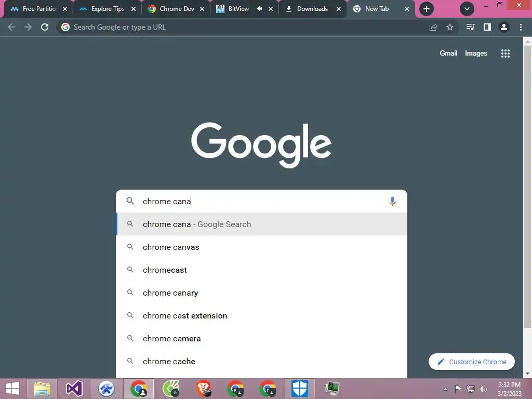Image resolution: width=532 pixels, height=399 pixels.
Task: Select the 'chrome canvas' suggestion
Action: pos(262,247)
